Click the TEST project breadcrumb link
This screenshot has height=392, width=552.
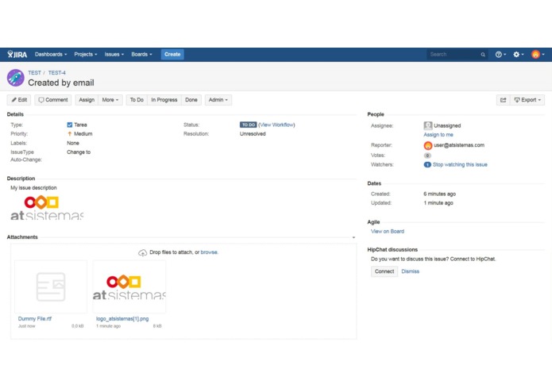(x=34, y=73)
